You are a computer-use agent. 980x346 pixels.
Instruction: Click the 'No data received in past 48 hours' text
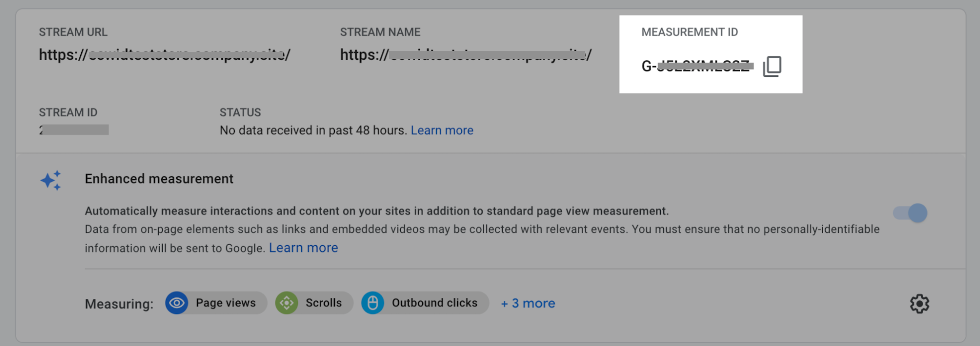[313, 130]
